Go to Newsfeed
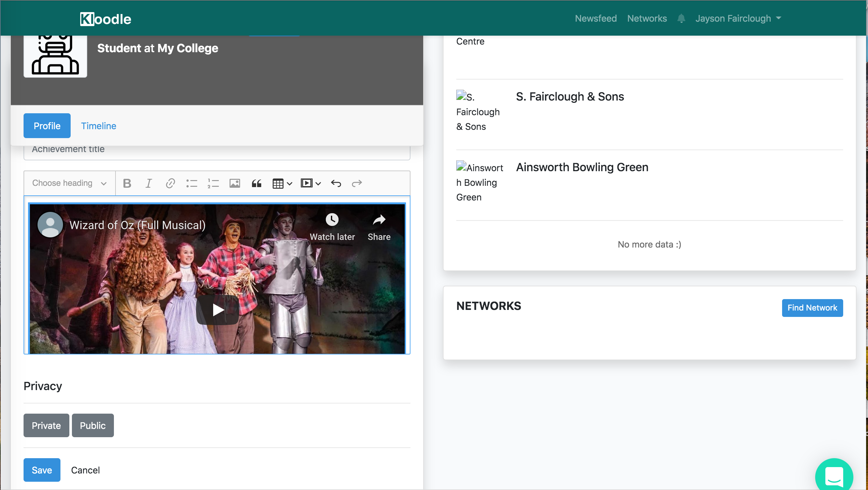 [595, 18]
